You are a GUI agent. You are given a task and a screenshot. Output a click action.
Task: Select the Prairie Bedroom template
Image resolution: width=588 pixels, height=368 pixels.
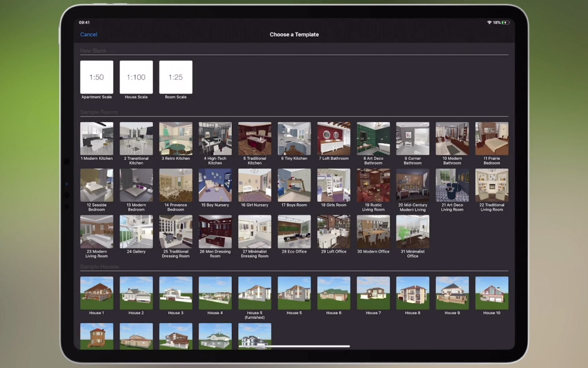[x=491, y=138]
